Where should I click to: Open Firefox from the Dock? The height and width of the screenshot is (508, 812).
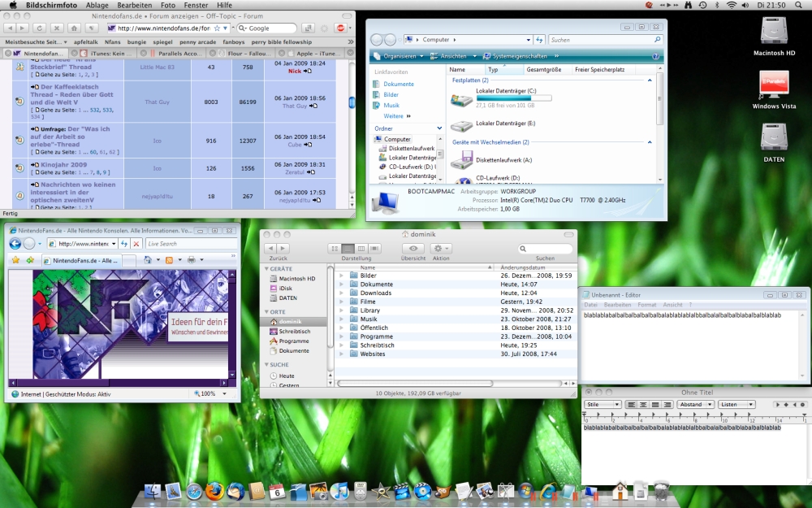(x=214, y=491)
